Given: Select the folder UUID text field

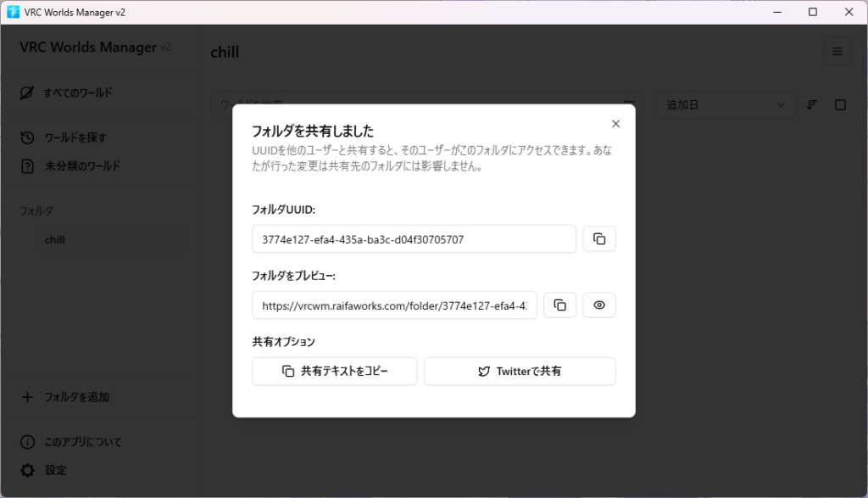Looking at the screenshot, I should [414, 239].
